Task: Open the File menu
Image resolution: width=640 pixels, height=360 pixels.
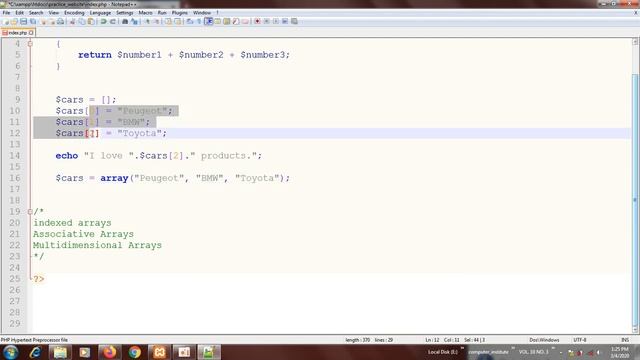Action: [x=6, y=13]
